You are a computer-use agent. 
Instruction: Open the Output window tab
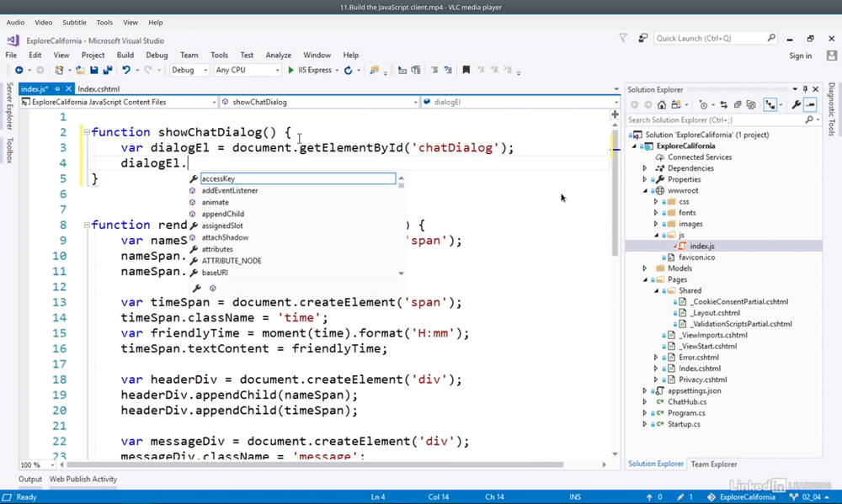click(x=30, y=480)
